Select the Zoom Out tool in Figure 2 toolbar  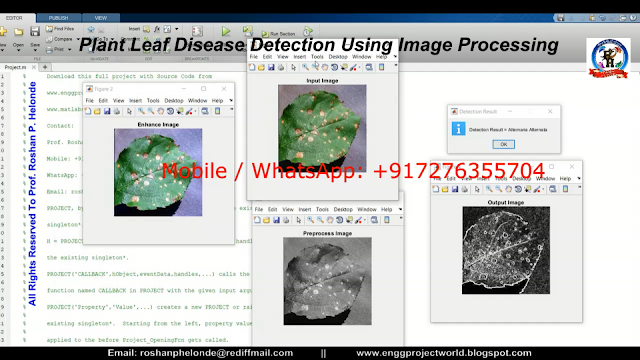coord(151,111)
